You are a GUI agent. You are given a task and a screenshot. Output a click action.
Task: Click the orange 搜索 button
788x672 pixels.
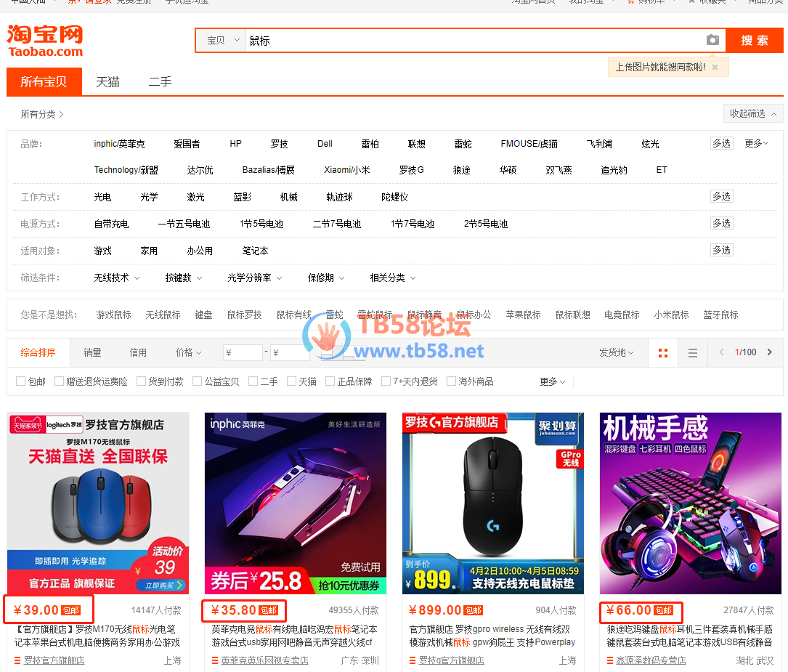click(x=755, y=41)
